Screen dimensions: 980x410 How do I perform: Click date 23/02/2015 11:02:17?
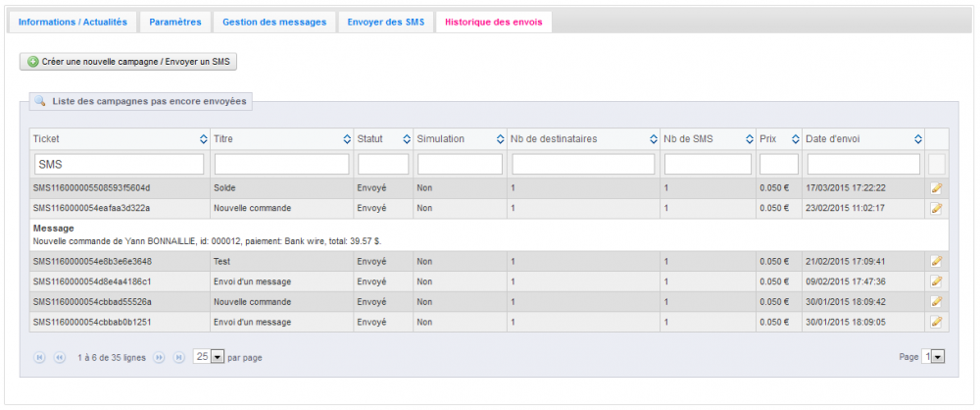coord(846,208)
